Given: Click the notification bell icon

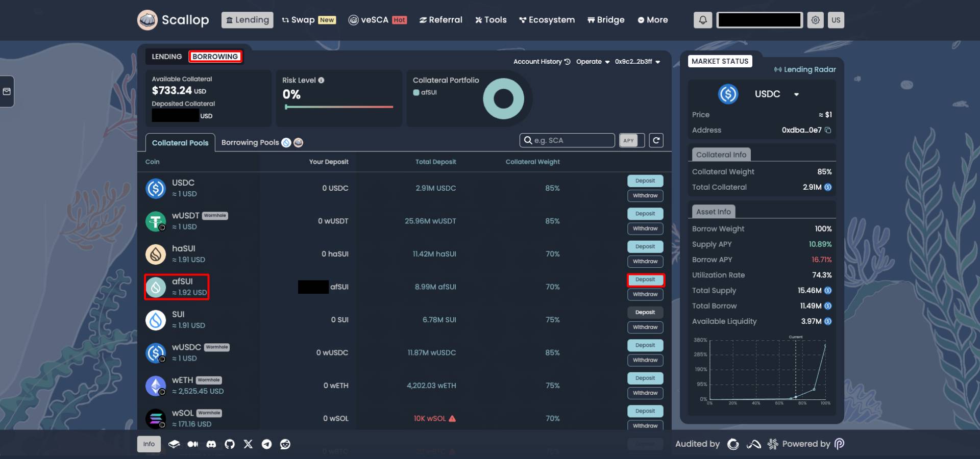Looking at the screenshot, I should 703,20.
